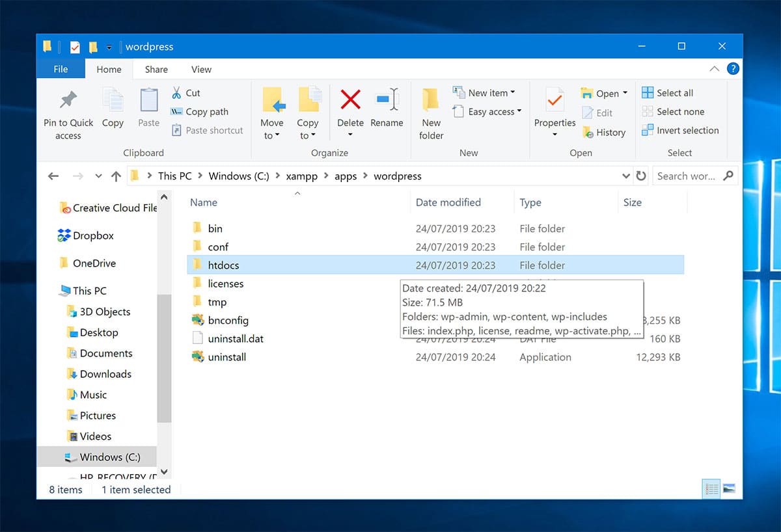Sort files by Name column

click(x=204, y=202)
